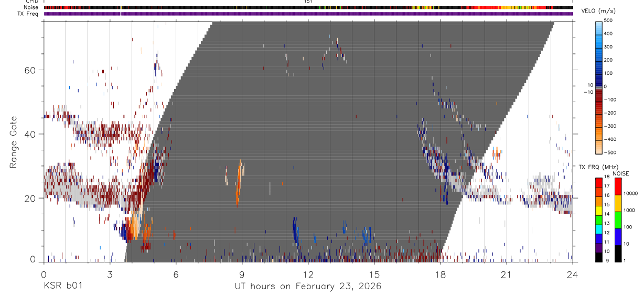Click the red top segment of the NOISE legend

(617, 186)
